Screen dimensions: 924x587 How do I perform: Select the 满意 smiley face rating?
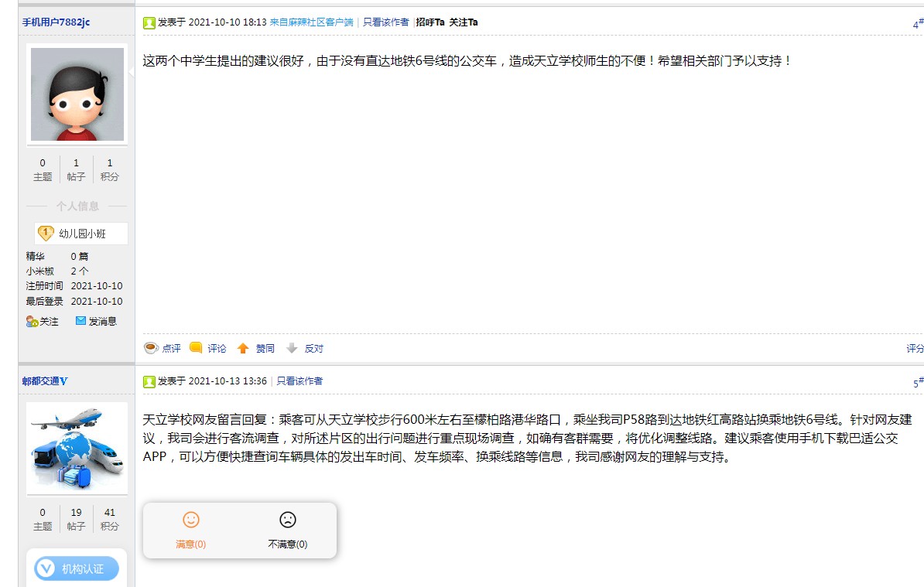(191, 520)
